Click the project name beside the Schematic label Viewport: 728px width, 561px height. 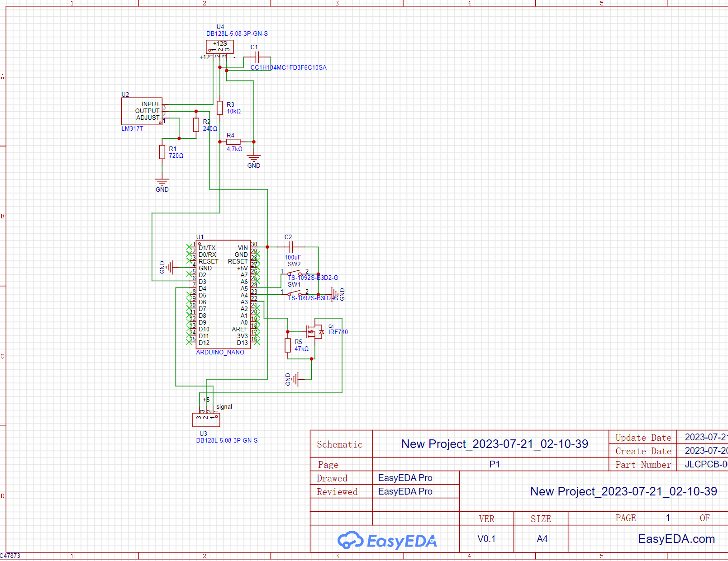coord(495,444)
